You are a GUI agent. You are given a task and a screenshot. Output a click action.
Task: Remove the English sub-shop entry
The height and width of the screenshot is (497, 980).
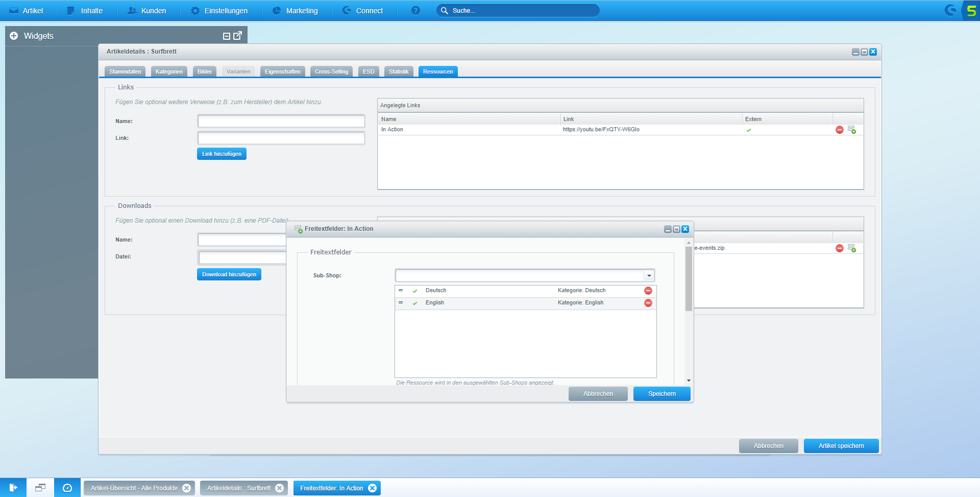pos(648,303)
